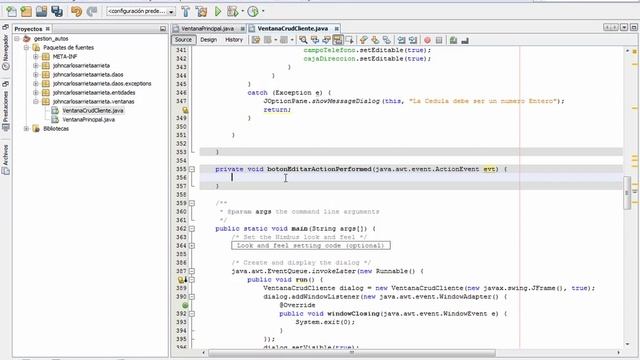Build the project with the hammer icon
The image size is (640, 360).
186,11
